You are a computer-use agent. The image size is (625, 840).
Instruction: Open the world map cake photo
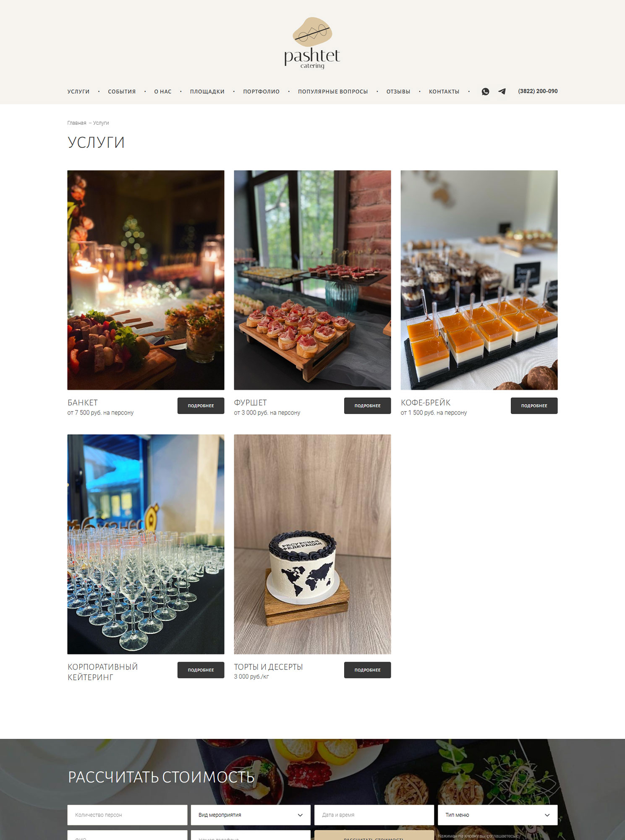tap(312, 544)
